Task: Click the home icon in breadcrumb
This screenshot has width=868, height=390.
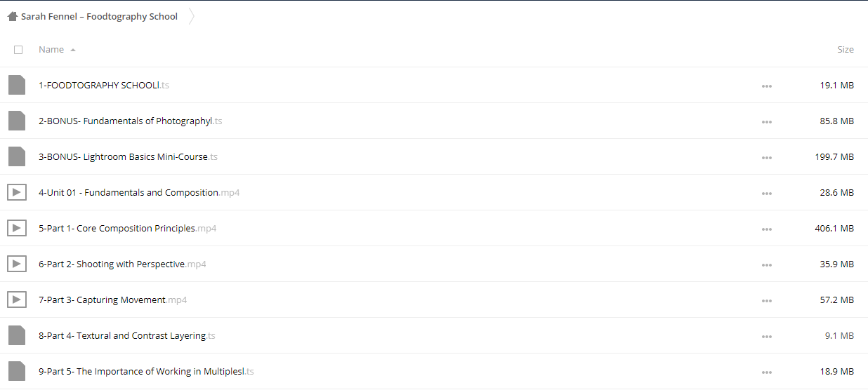Action: pyautogui.click(x=13, y=16)
